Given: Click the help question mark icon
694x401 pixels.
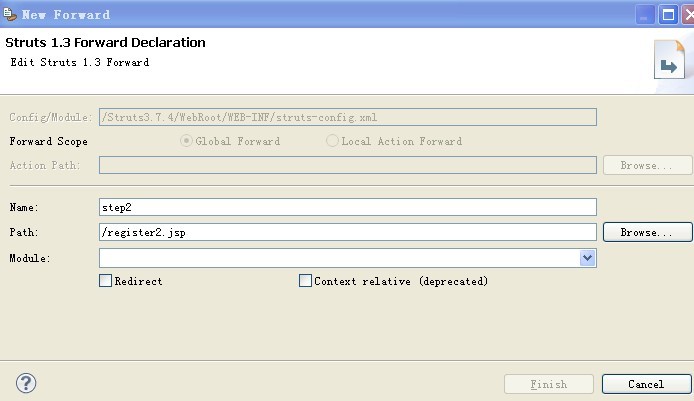Looking at the screenshot, I should click(26, 383).
